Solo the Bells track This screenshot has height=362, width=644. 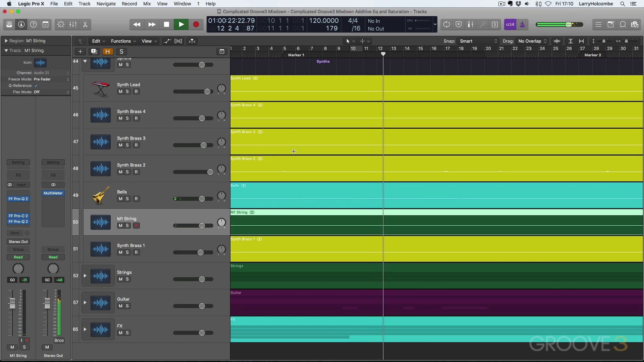(127, 199)
